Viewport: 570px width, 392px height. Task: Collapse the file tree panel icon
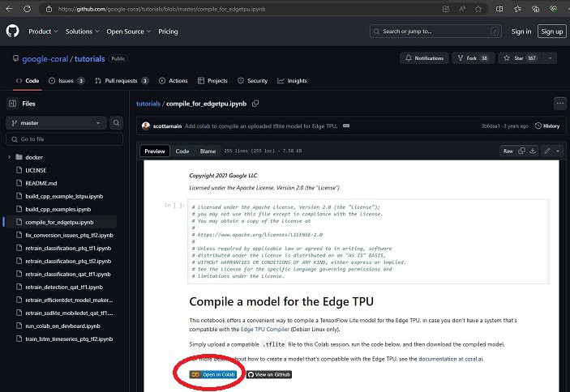pos(13,104)
